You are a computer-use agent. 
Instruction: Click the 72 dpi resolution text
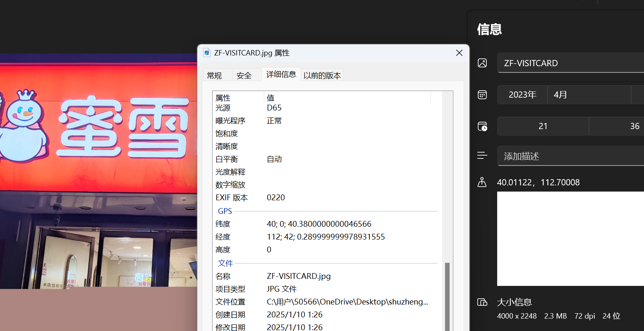(x=585, y=316)
